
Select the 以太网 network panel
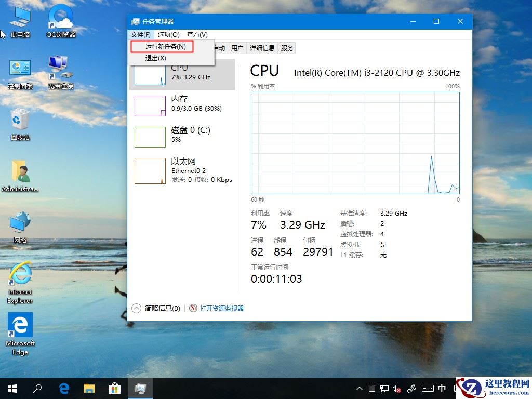pos(182,169)
